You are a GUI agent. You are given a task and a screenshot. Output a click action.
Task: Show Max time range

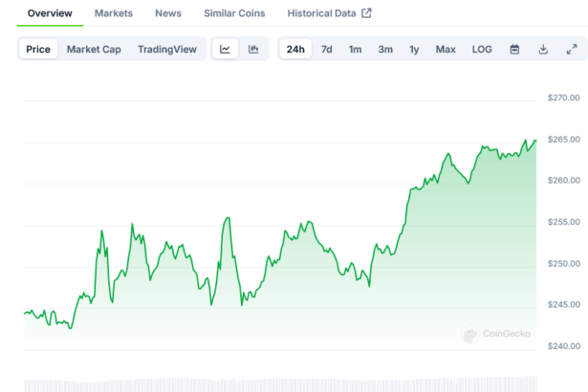(x=446, y=50)
